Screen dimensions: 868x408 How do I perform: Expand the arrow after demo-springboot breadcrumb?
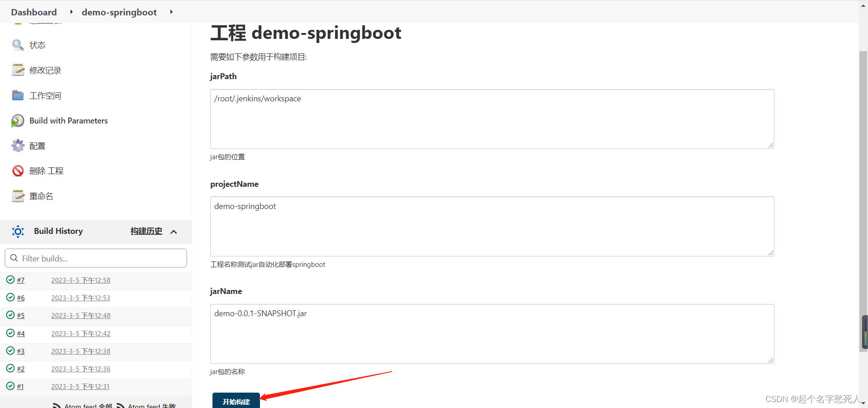tap(171, 12)
